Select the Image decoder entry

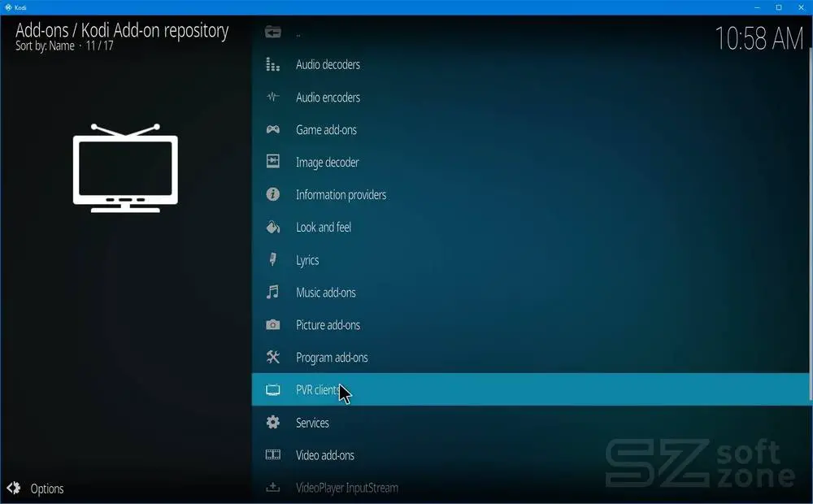pos(530,162)
